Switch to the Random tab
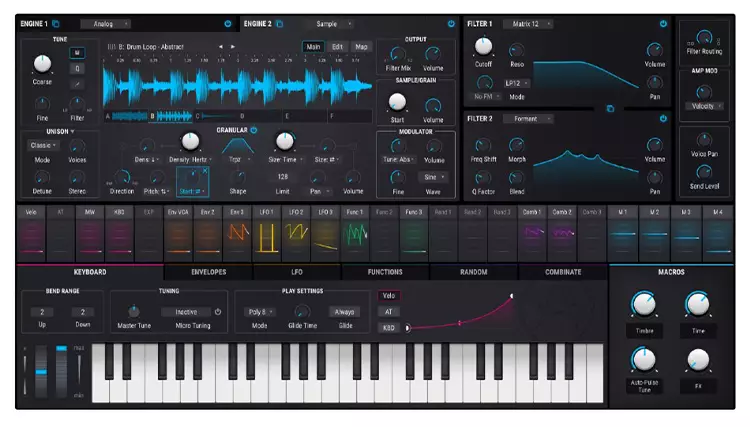750x427 pixels. tap(474, 272)
